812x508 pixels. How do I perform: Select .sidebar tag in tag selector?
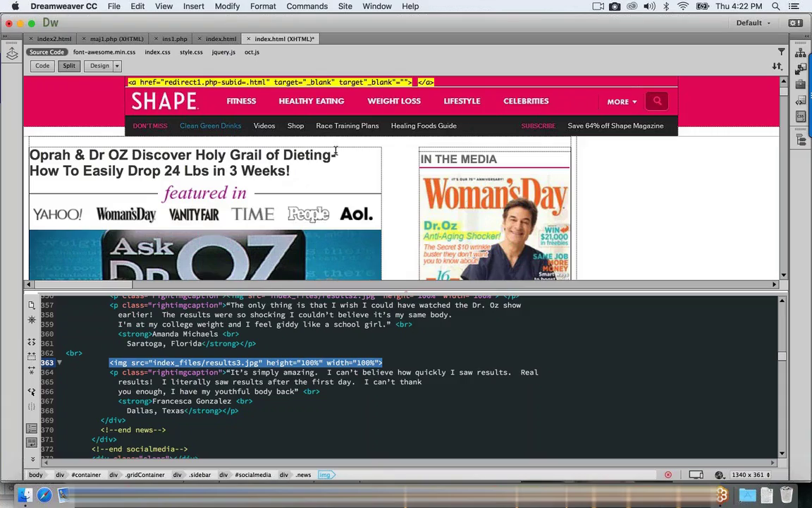[199, 475]
